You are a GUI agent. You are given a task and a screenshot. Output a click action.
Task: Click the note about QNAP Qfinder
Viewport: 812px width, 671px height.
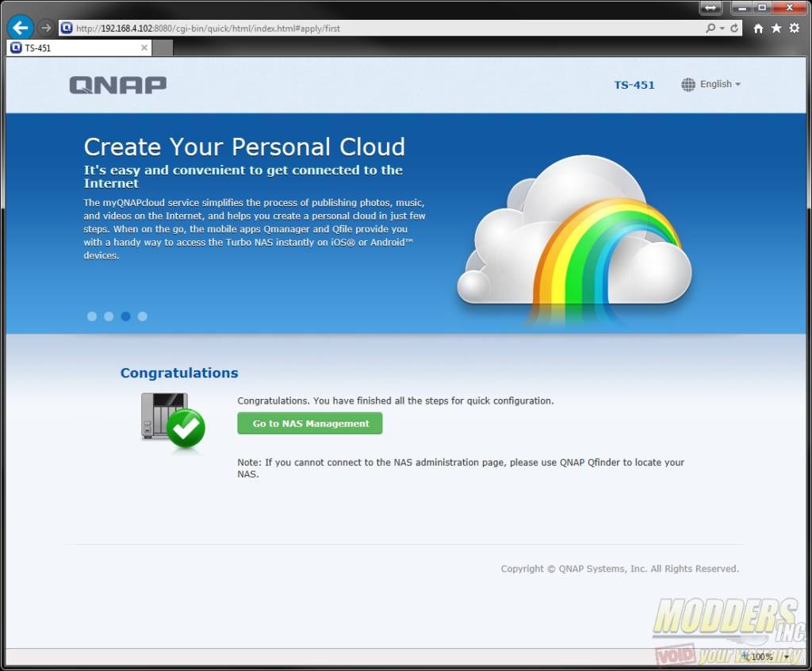pyautogui.click(x=461, y=468)
